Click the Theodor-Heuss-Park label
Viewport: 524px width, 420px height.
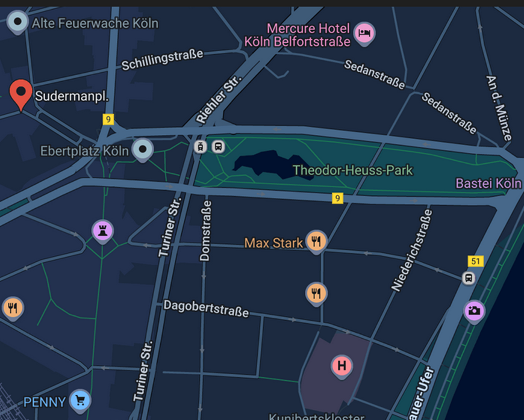pyautogui.click(x=353, y=171)
